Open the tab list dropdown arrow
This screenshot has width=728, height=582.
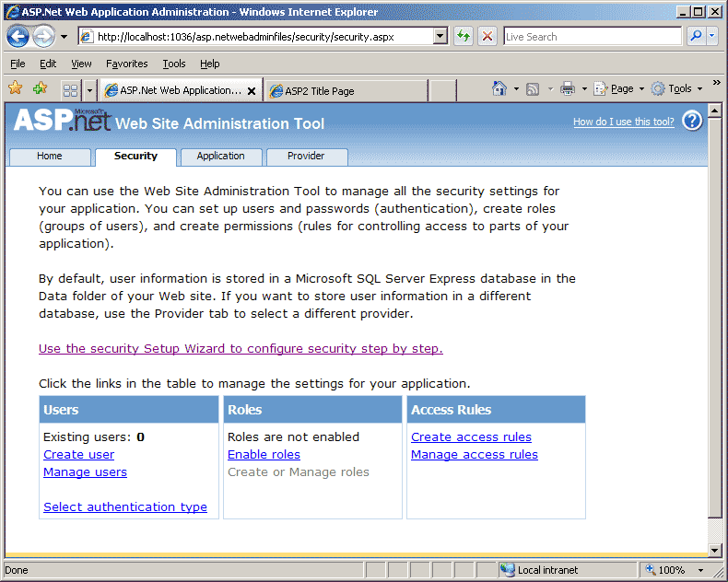(x=89, y=90)
